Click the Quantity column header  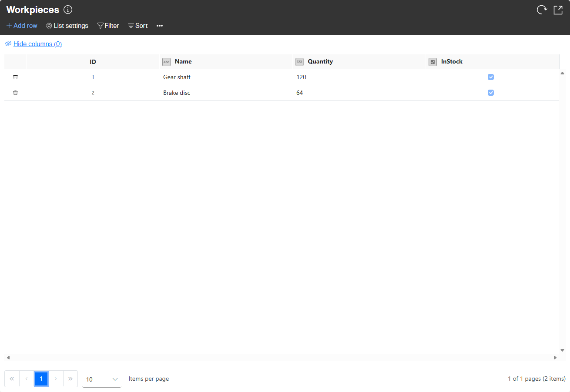[359, 62]
